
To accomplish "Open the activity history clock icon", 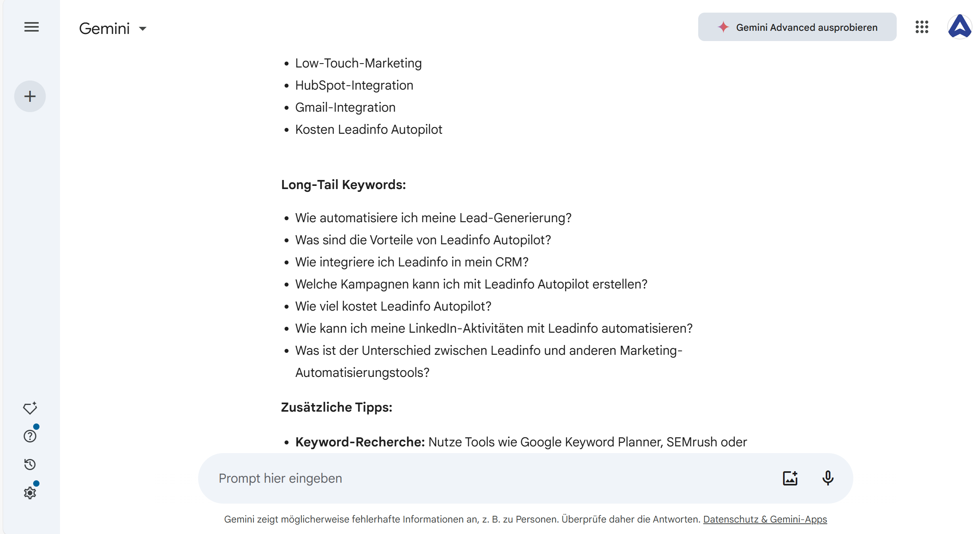I will (x=30, y=465).
